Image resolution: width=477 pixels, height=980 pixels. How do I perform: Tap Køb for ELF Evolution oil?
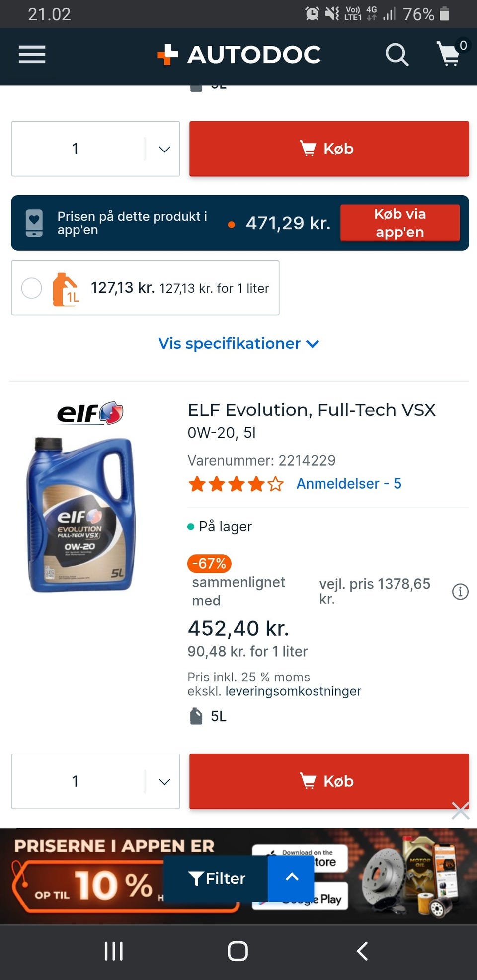pos(329,781)
